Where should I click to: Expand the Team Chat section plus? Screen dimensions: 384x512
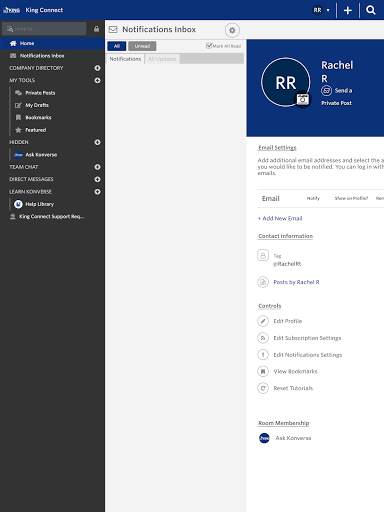pyautogui.click(x=97, y=167)
